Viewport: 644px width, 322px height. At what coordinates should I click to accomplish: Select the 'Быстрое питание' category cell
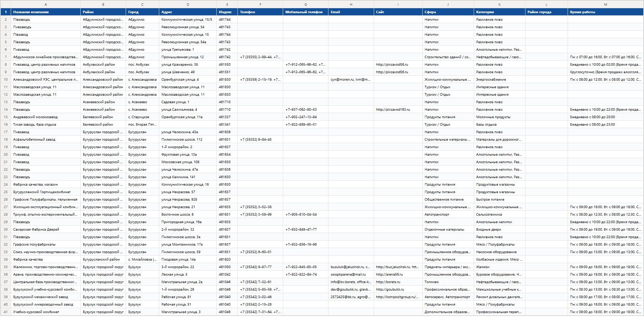(x=499, y=200)
